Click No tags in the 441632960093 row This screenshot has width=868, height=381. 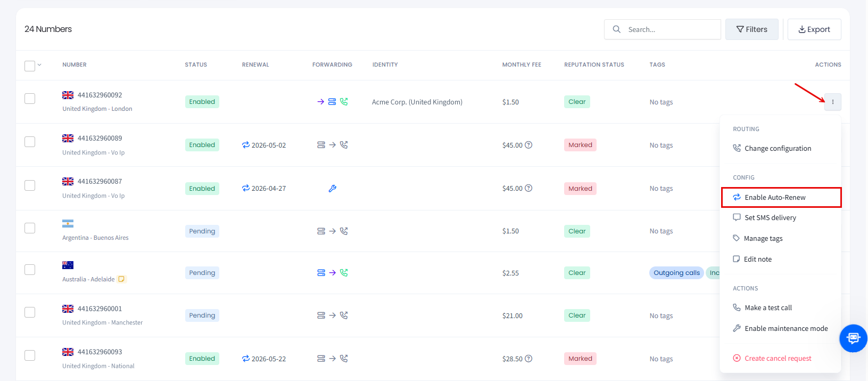click(661, 359)
